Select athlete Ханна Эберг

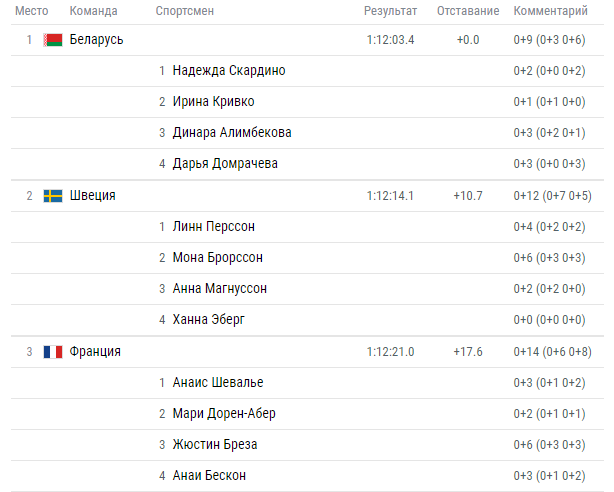coord(209,320)
